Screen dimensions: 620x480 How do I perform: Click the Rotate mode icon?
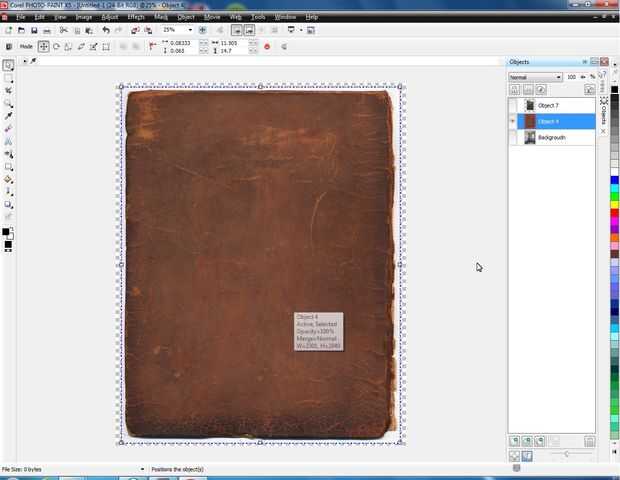tap(56, 47)
